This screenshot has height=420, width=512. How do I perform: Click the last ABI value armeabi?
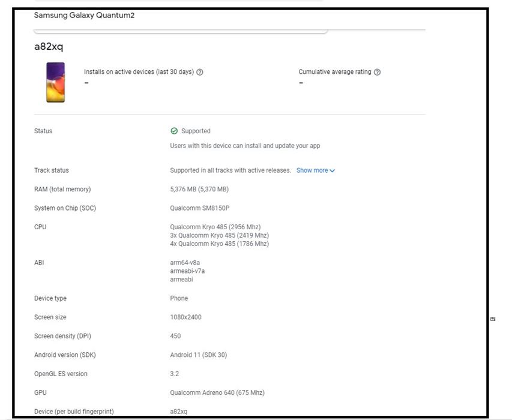click(181, 280)
